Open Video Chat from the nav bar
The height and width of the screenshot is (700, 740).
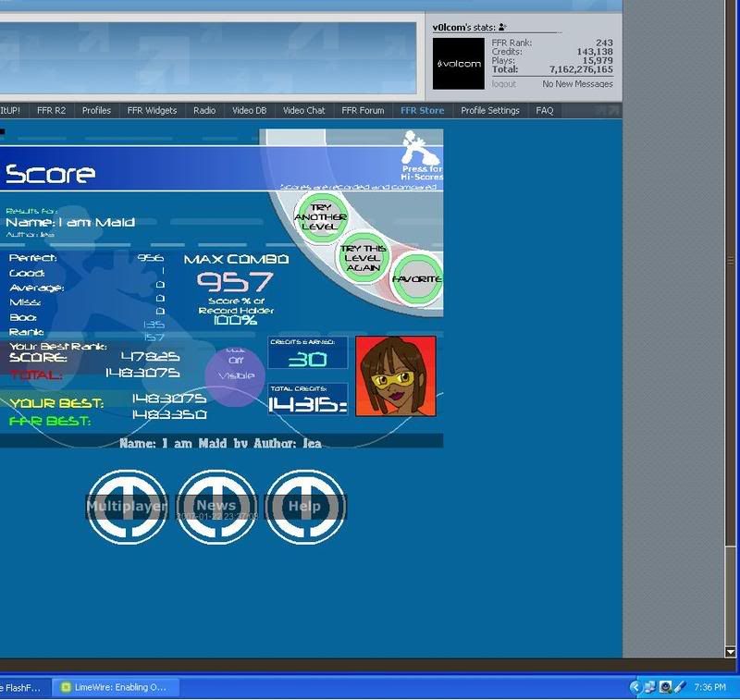pos(304,110)
